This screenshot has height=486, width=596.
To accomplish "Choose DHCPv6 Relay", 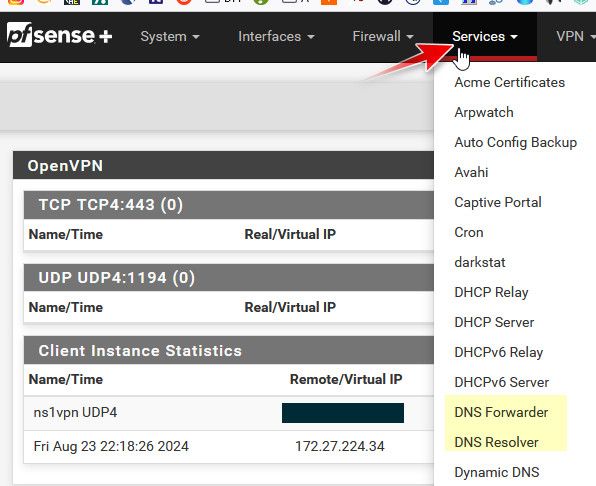I will click(x=498, y=353).
